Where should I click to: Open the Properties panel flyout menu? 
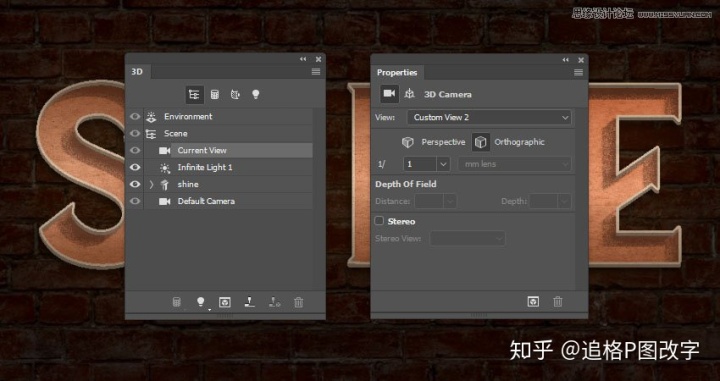(x=579, y=72)
